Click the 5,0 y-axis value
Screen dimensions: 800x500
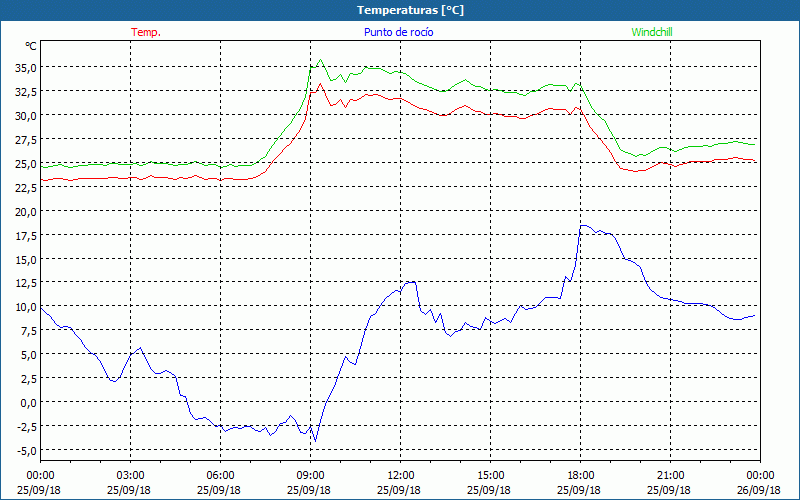tap(28, 355)
